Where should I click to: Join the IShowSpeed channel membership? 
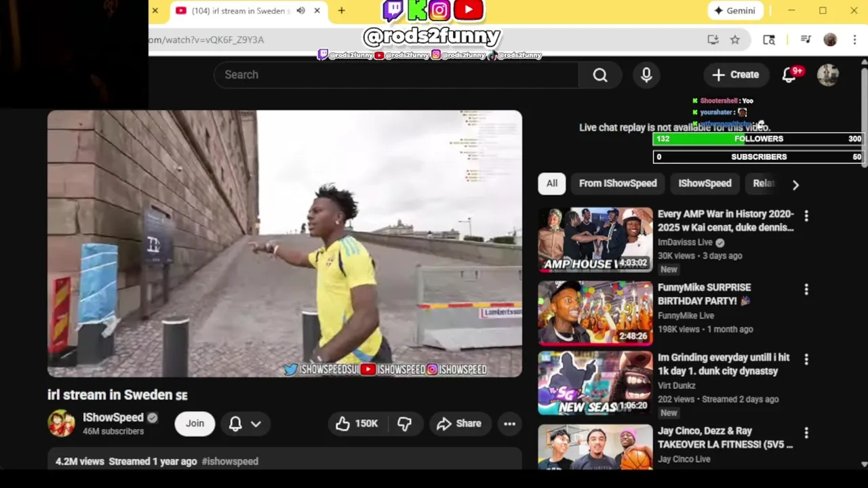pyautogui.click(x=195, y=424)
